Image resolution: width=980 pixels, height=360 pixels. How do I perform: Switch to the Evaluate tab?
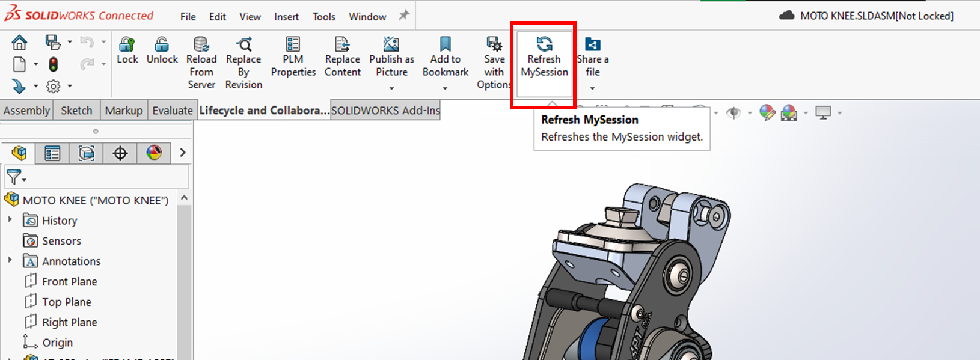[x=172, y=111]
